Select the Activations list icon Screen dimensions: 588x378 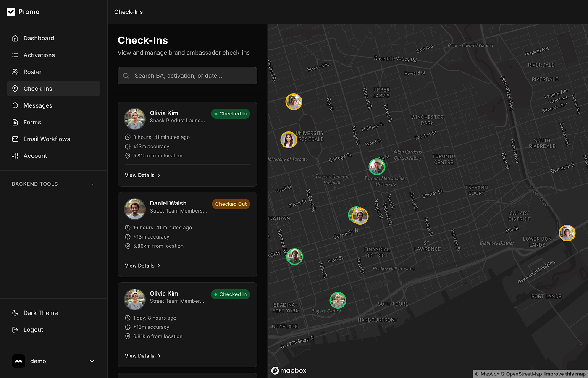click(15, 55)
